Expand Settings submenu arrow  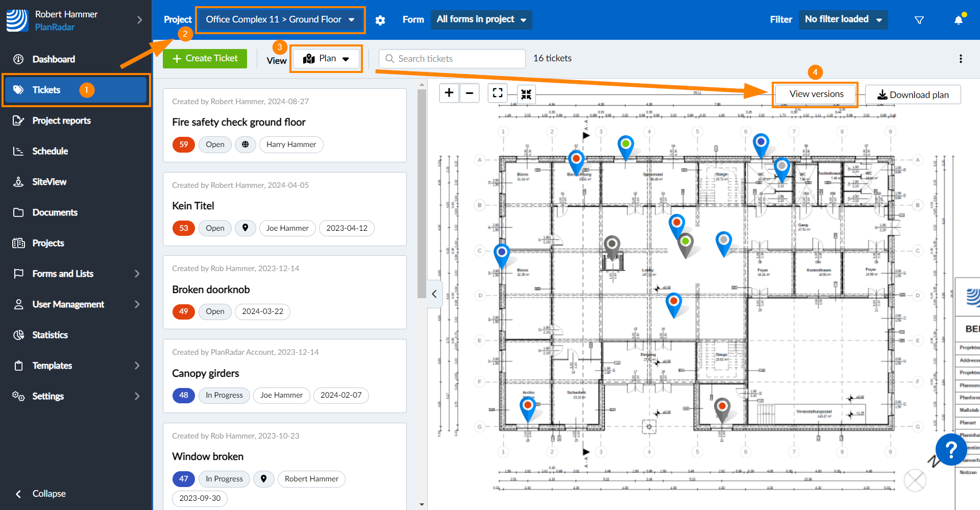click(137, 396)
